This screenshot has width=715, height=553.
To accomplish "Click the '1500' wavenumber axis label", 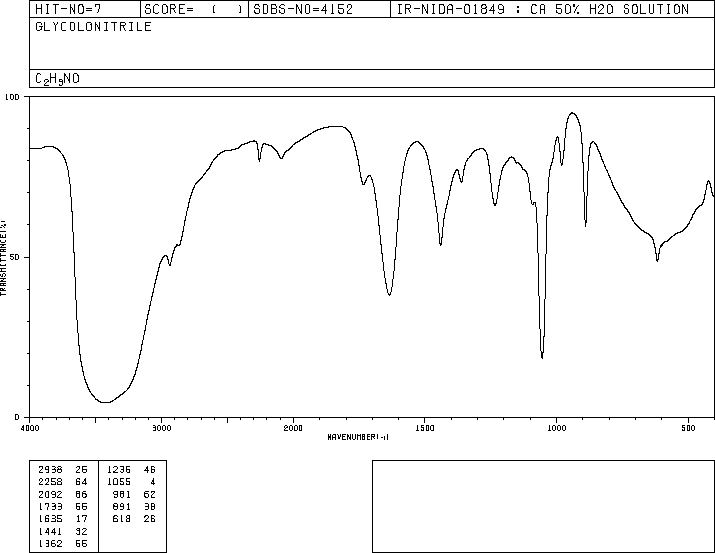I will (x=425, y=428).
